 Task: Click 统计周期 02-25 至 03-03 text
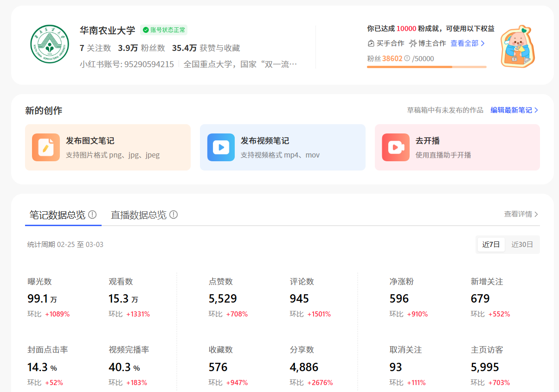(x=65, y=245)
